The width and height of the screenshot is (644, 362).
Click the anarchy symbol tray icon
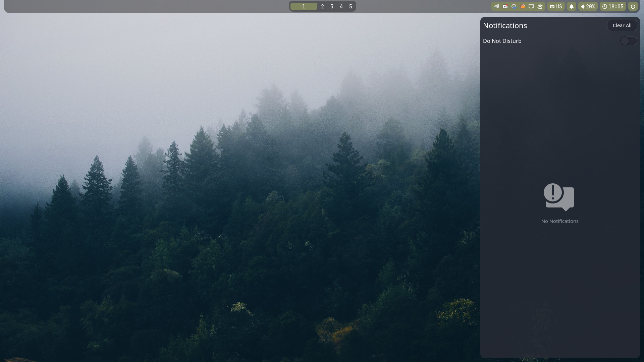(x=540, y=6)
